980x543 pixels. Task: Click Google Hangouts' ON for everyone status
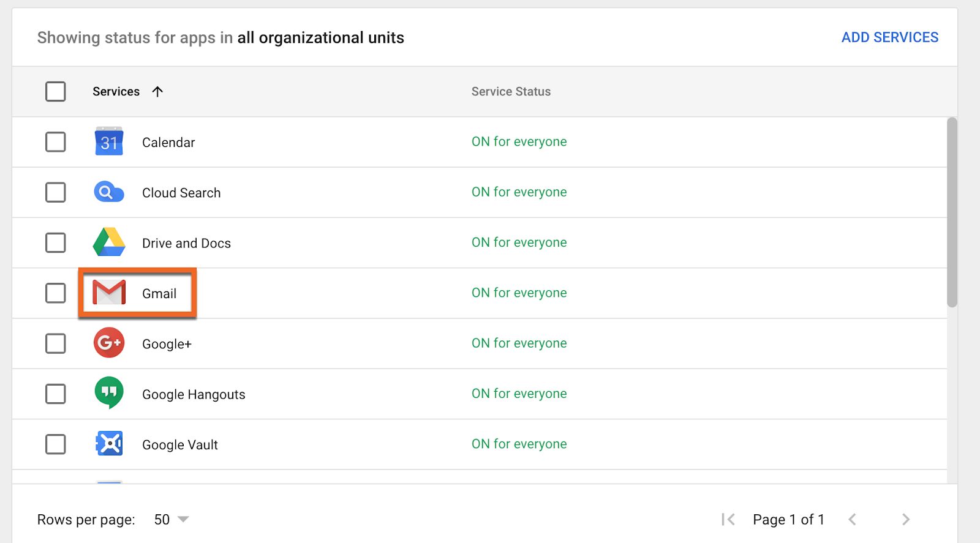[x=519, y=394]
